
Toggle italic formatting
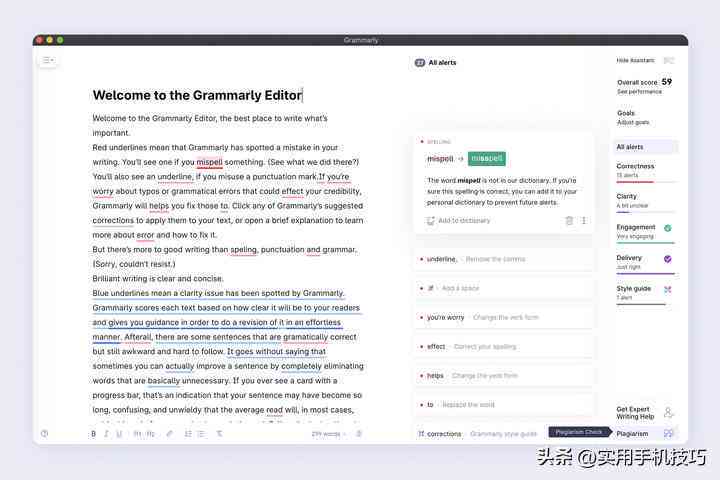[106, 434]
